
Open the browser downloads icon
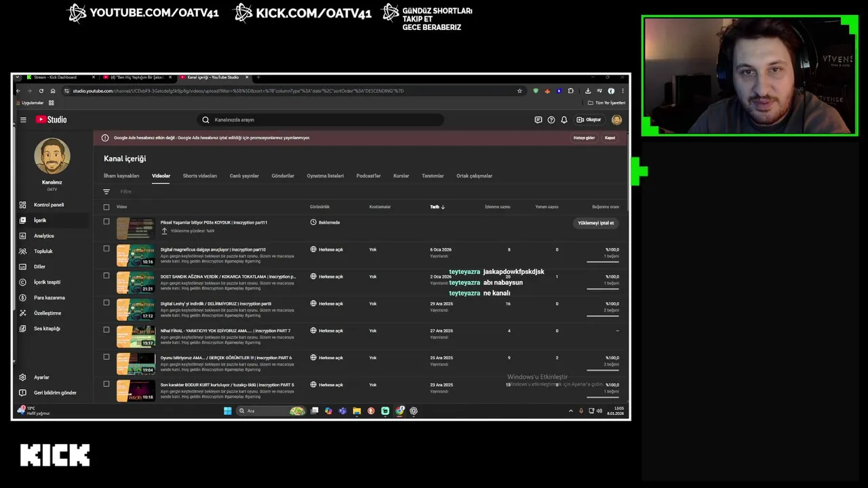pos(588,91)
